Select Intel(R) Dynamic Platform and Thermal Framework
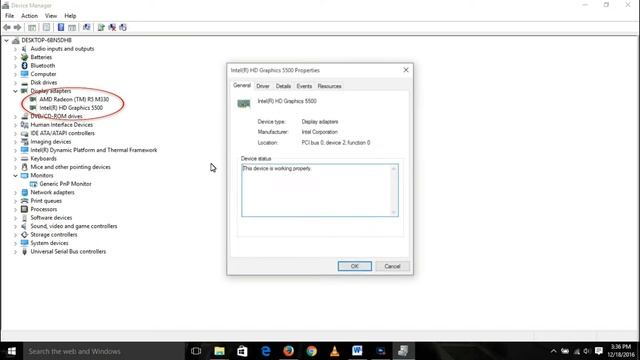Viewport: 640px width, 360px height. [94, 150]
